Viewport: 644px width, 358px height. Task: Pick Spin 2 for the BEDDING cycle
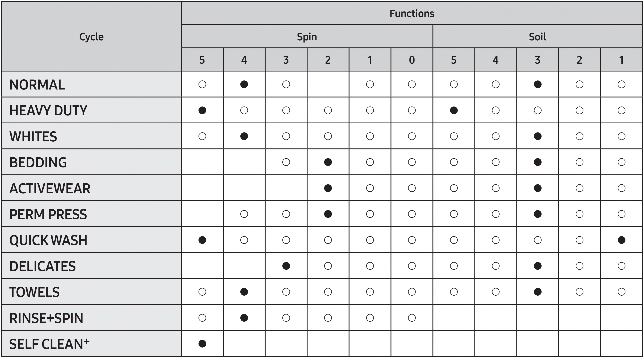(328, 162)
